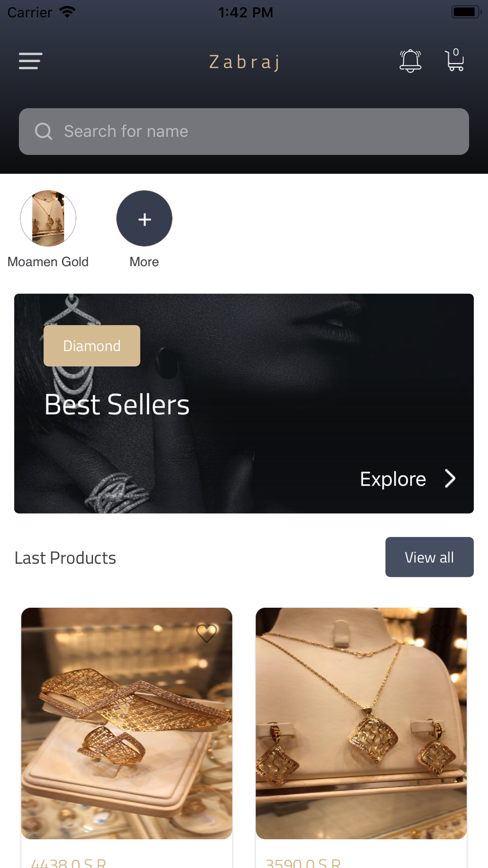Open the hamburger menu

coord(30,61)
